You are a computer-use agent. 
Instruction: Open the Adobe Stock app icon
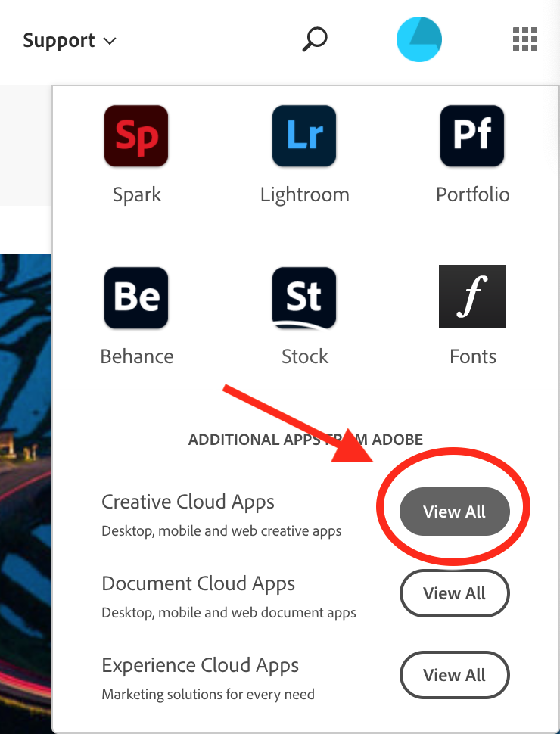(x=304, y=297)
